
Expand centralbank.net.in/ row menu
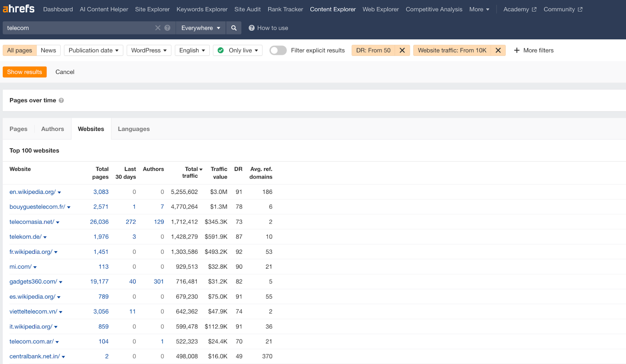pyautogui.click(x=63, y=357)
